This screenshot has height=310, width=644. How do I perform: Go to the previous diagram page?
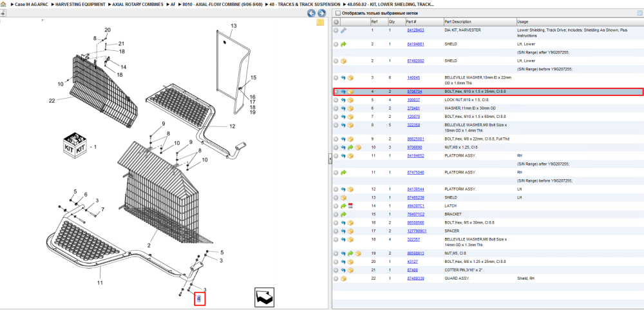(x=311, y=13)
